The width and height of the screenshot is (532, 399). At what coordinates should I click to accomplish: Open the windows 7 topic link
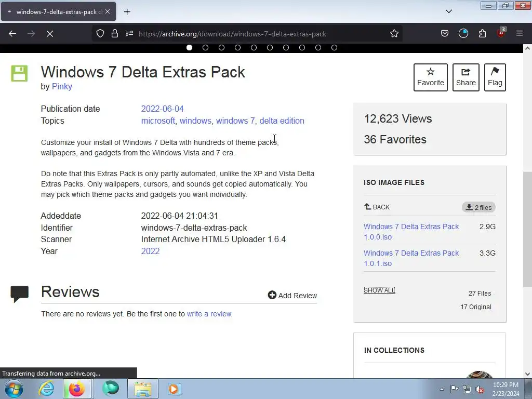(235, 121)
